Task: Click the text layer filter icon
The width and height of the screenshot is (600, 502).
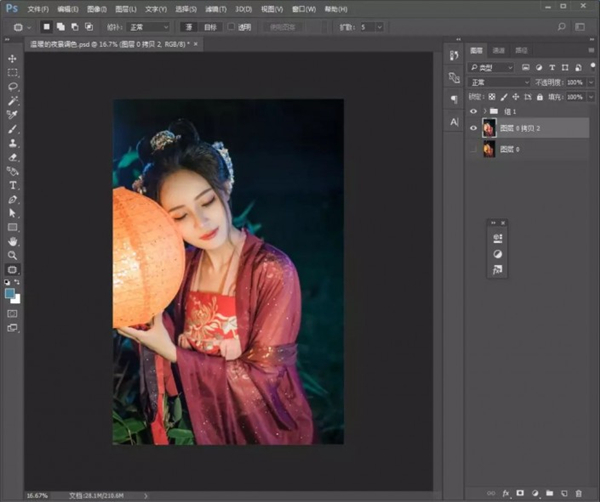Action: click(553, 66)
